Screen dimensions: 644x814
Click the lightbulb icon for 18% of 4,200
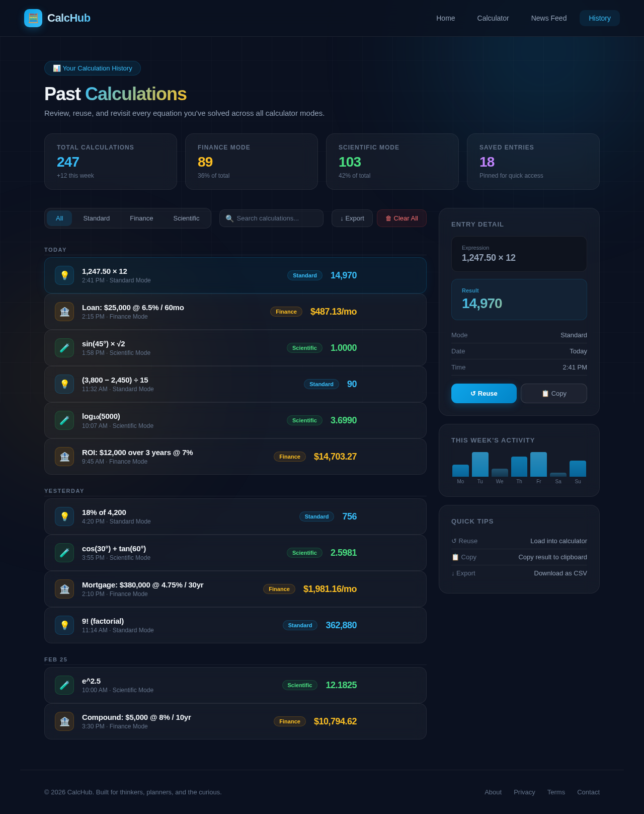pyautogui.click(x=64, y=516)
